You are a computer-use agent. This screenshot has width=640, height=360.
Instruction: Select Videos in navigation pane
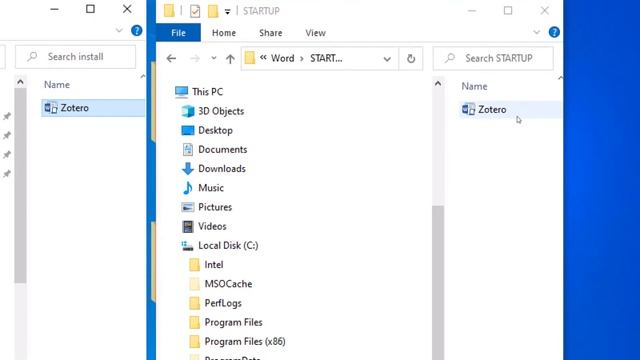[x=212, y=226]
